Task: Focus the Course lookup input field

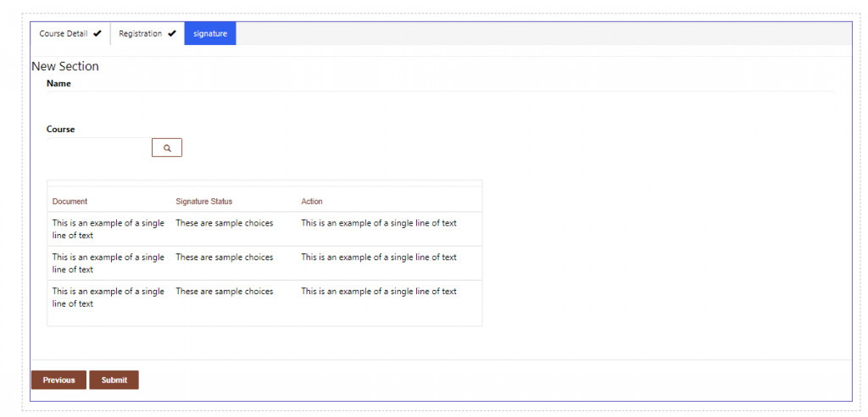Action: pos(99,147)
